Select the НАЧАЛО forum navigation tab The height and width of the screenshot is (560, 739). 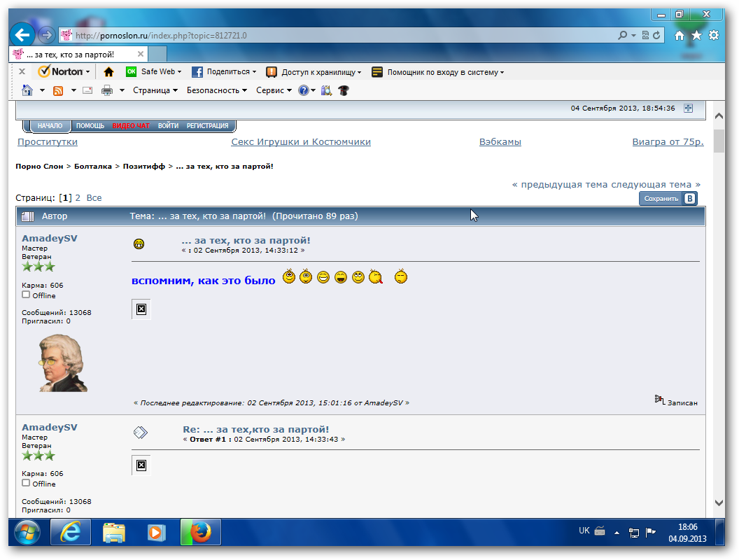tap(50, 126)
